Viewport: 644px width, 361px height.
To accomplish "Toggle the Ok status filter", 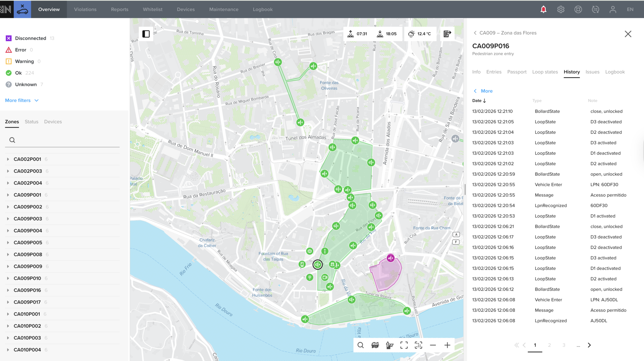I will coord(18,73).
